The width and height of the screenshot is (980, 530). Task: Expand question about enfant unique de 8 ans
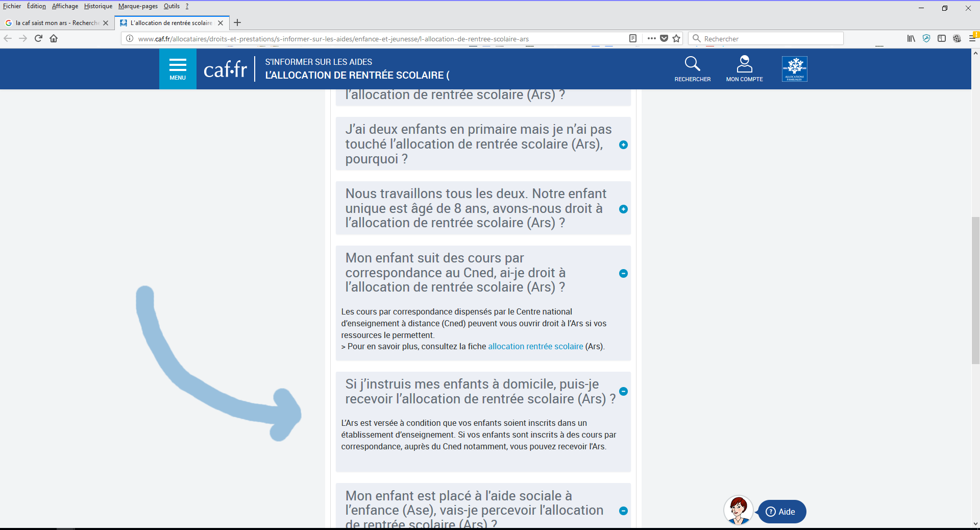pyautogui.click(x=623, y=209)
